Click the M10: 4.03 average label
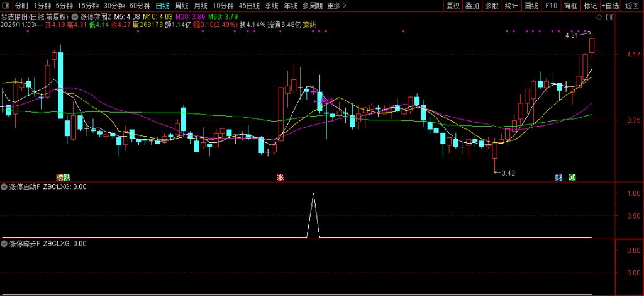644x296 pixels. (157, 17)
